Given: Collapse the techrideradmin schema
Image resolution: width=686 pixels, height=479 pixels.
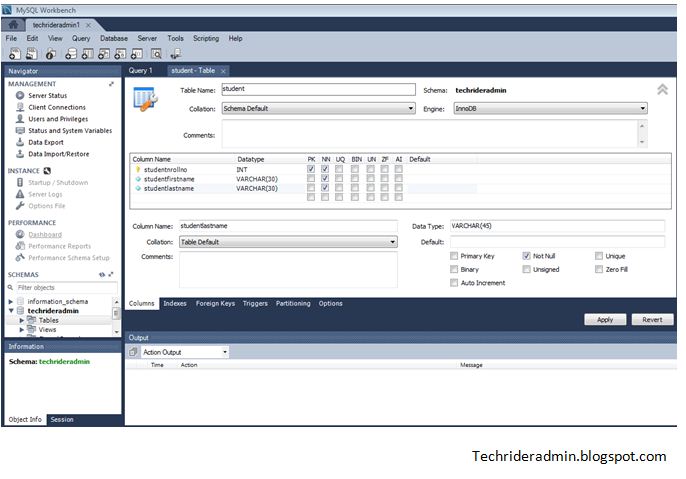Looking at the screenshot, I should point(11,311).
